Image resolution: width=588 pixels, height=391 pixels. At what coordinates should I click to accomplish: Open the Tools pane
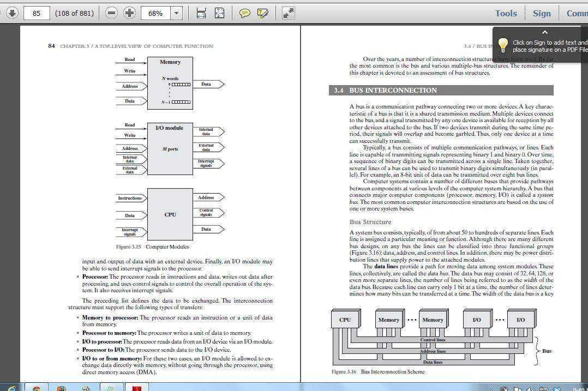tap(506, 14)
